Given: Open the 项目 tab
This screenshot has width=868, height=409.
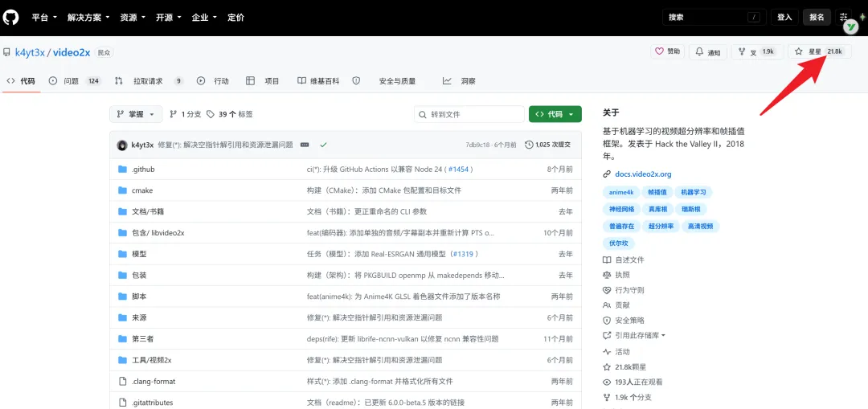Looking at the screenshot, I should pyautogui.click(x=262, y=81).
